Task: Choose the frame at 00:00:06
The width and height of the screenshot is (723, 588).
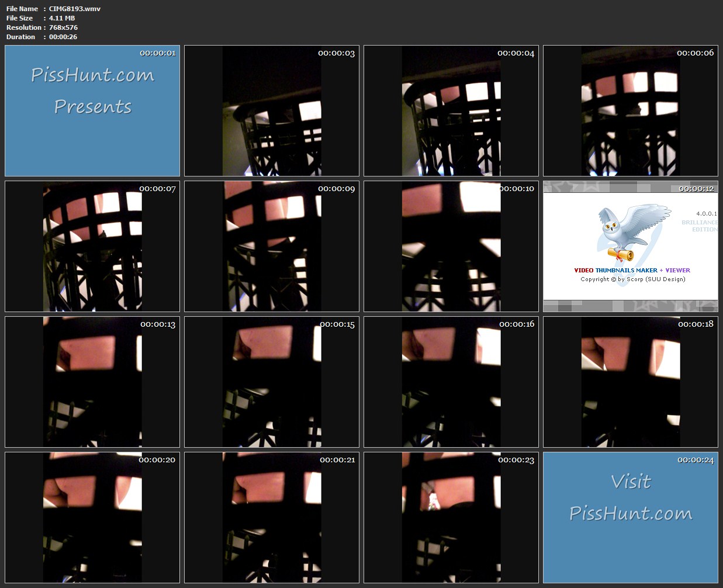Action: (631, 111)
